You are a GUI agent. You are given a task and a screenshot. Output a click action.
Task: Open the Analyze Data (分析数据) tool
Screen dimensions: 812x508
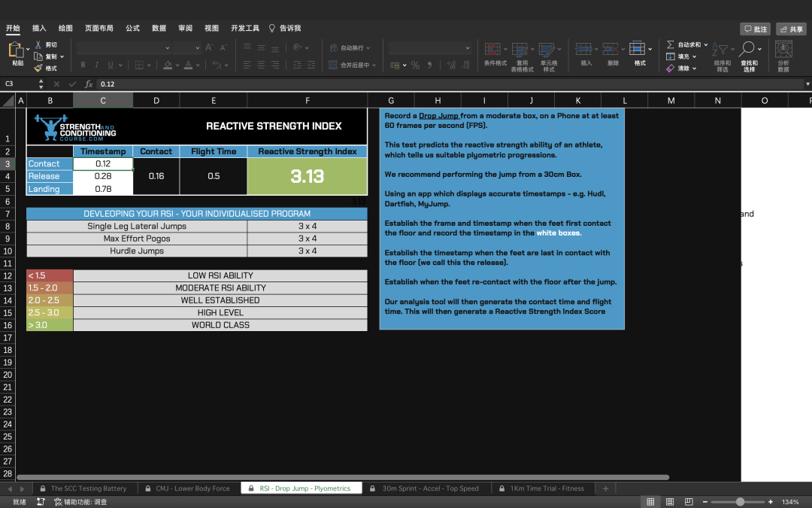point(783,50)
